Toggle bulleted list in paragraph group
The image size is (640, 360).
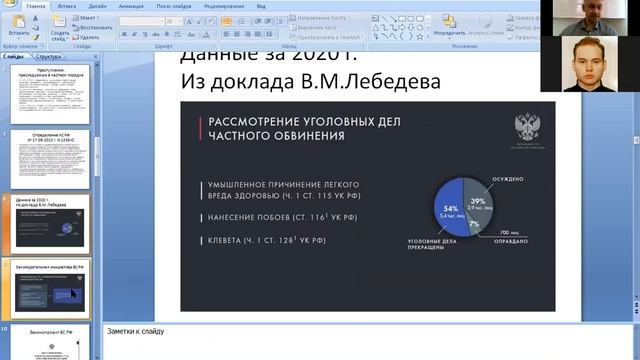(x=227, y=21)
